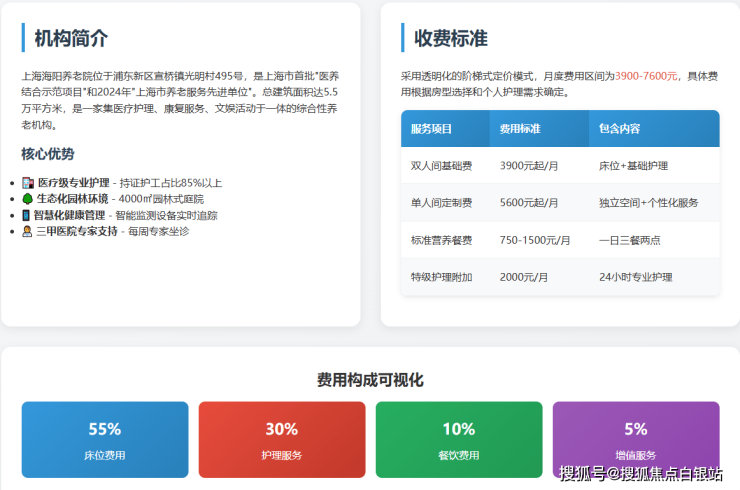The image size is (740, 490).
Task: Click the red 30% 护理服务 card
Action: pos(281,440)
